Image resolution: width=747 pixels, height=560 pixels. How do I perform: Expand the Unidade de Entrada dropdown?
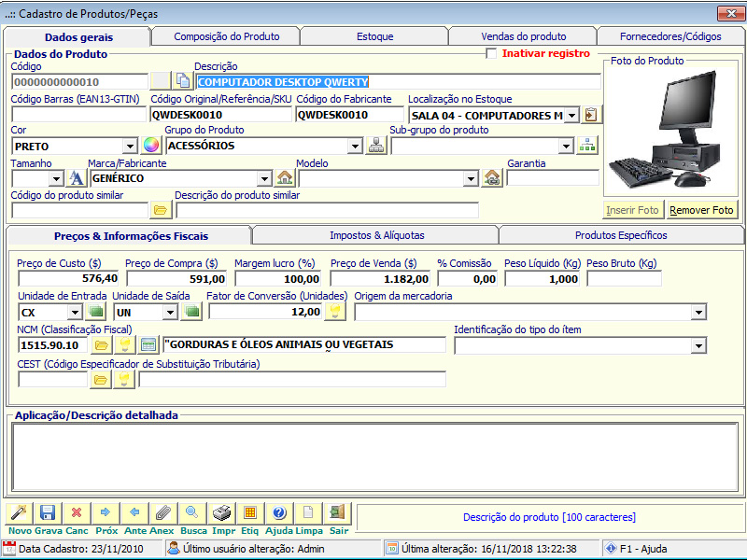tap(75, 312)
